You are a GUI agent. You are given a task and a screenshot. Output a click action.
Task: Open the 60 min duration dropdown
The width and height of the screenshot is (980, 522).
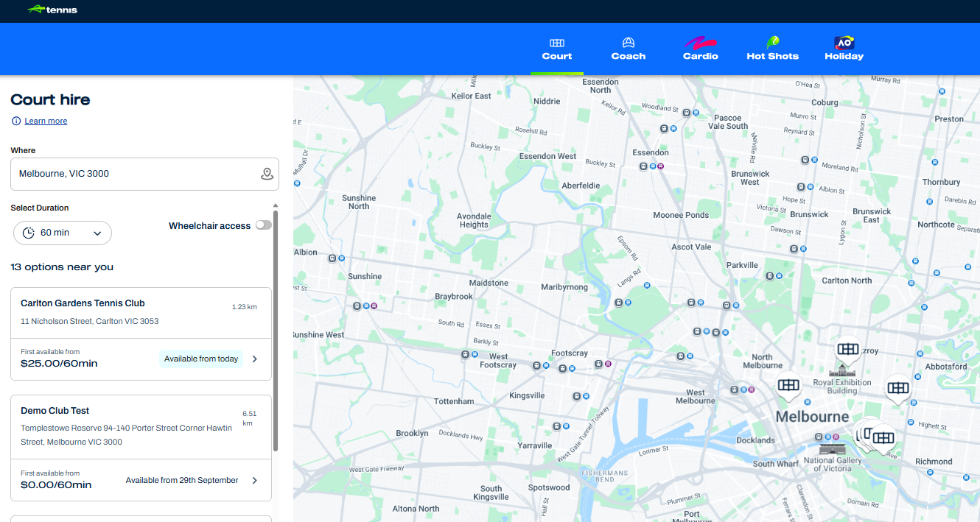pyautogui.click(x=63, y=233)
